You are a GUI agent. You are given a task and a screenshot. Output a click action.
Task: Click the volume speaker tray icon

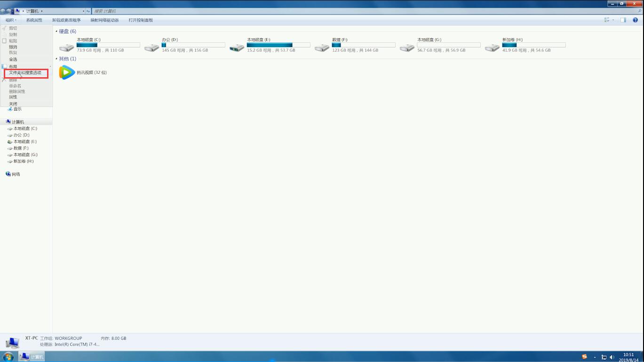[x=612, y=357]
